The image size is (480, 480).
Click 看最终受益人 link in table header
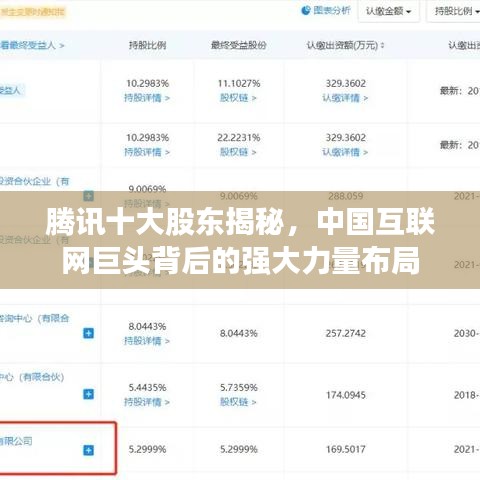(x=32, y=45)
